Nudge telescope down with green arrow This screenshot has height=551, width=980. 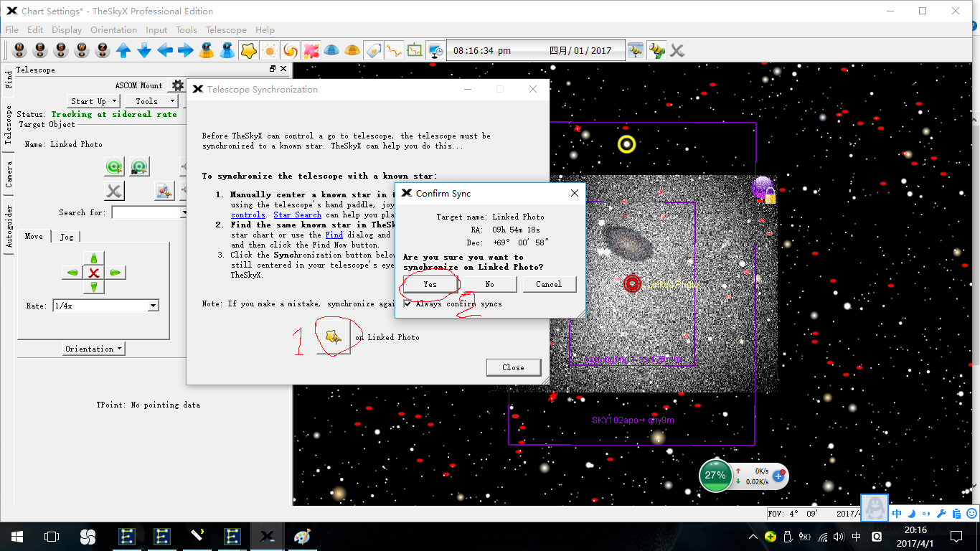(94, 287)
